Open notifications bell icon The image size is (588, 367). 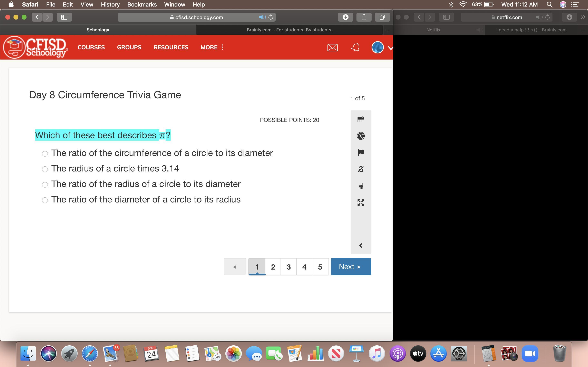pyautogui.click(x=355, y=48)
